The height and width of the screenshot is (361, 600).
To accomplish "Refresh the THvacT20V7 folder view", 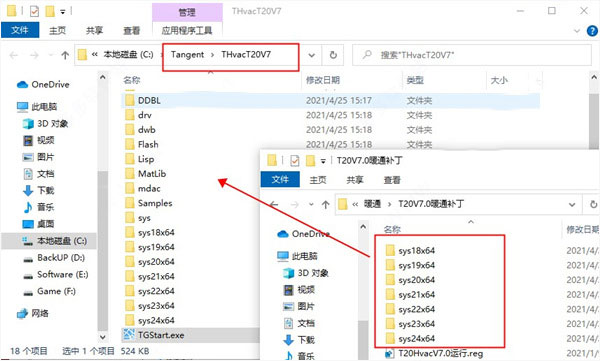I will pyautogui.click(x=333, y=55).
